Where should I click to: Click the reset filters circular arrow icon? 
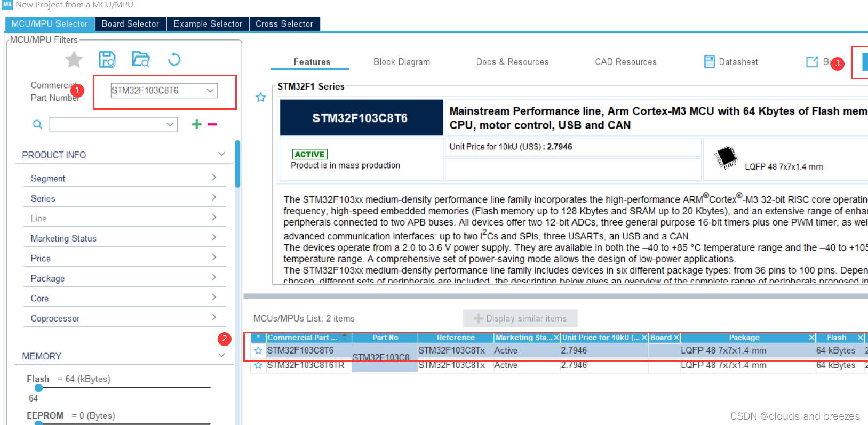(x=174, y=59)
